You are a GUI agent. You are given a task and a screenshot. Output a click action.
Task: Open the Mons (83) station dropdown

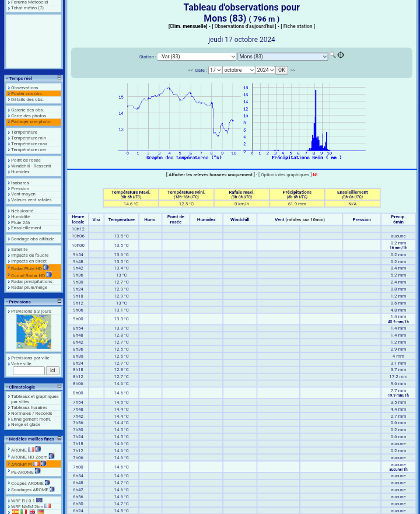click(282, 57)
